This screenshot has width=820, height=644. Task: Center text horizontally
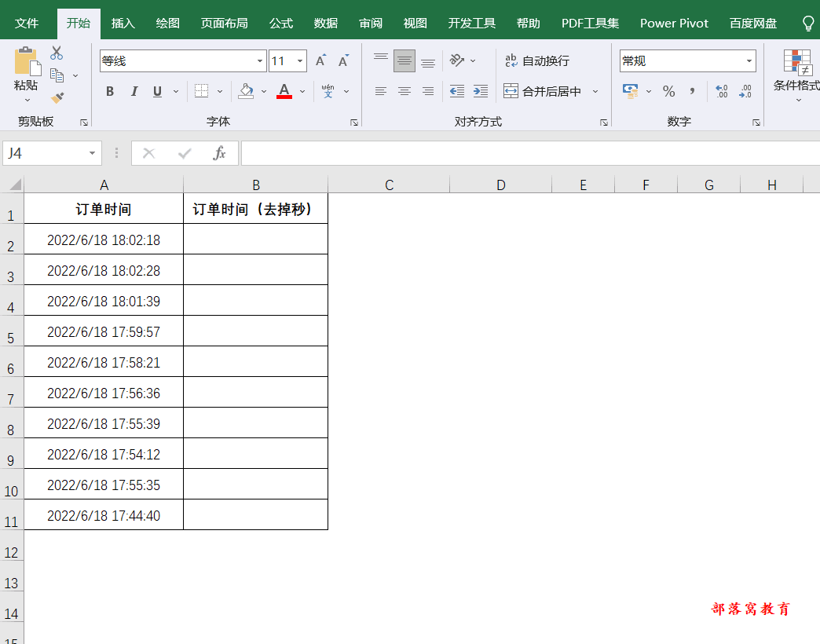point(405,91)
